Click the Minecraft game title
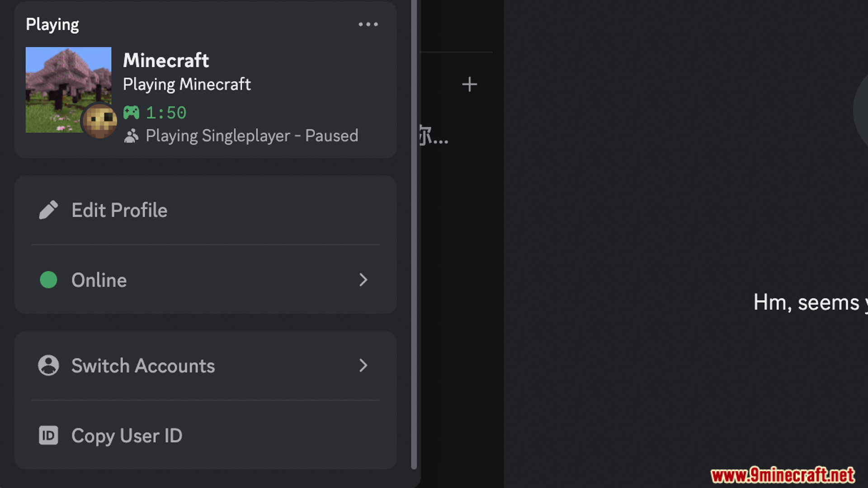 (166, 61)
